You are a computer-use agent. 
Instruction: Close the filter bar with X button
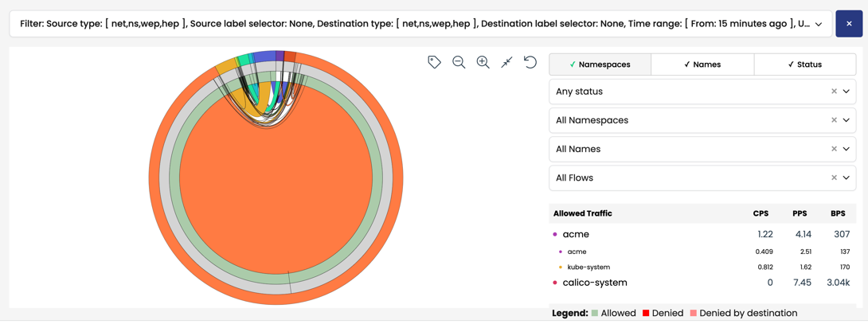[849, 24]
